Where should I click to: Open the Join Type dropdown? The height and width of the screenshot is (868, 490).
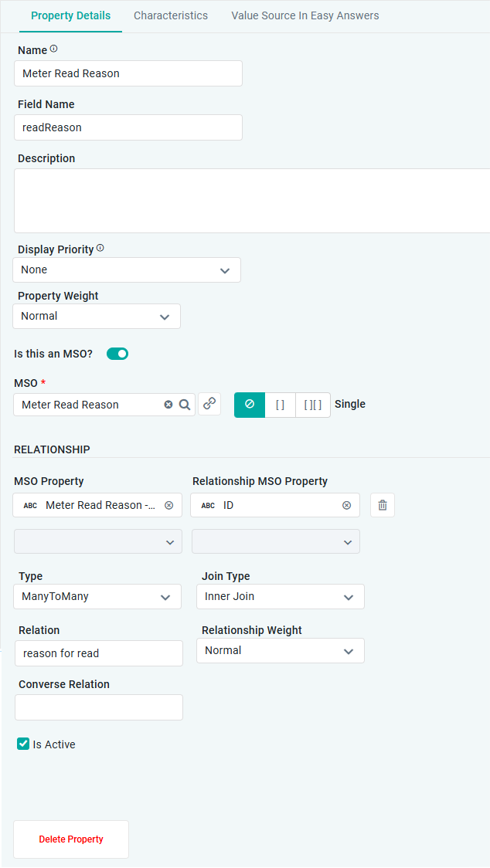[281, 597]
